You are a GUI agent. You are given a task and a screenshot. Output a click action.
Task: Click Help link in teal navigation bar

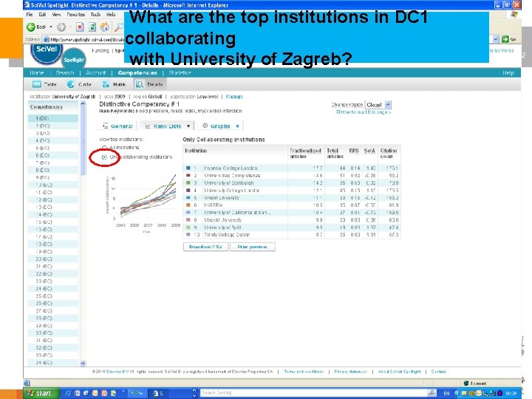coord(508,73)
